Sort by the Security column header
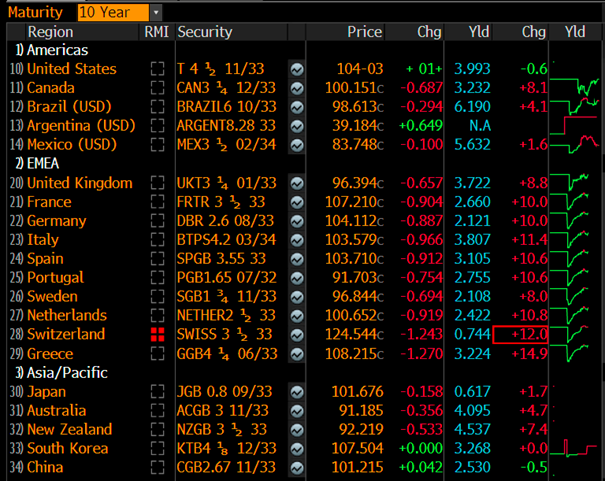Viewport: 605px width, 481px height. click(x=205, y=32)
